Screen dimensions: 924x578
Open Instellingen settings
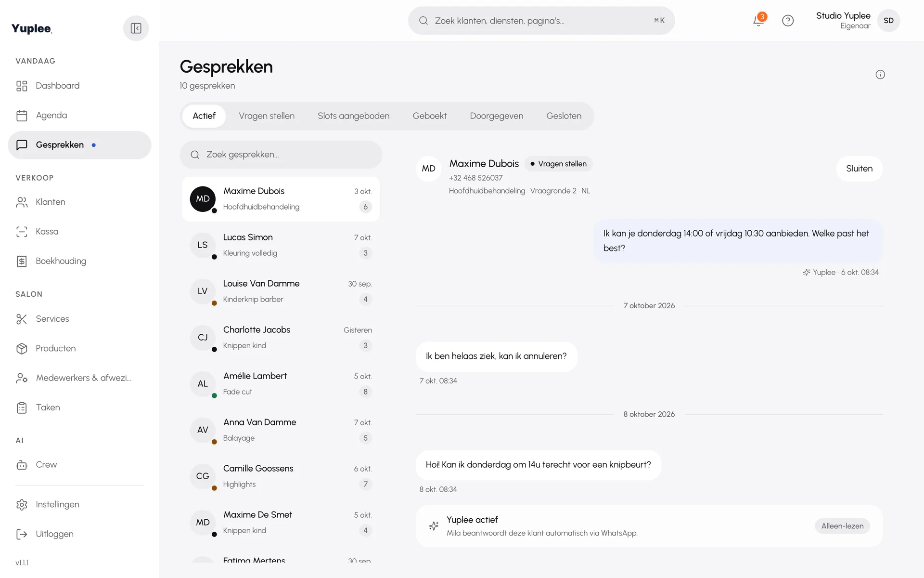[x=79, y=505]
